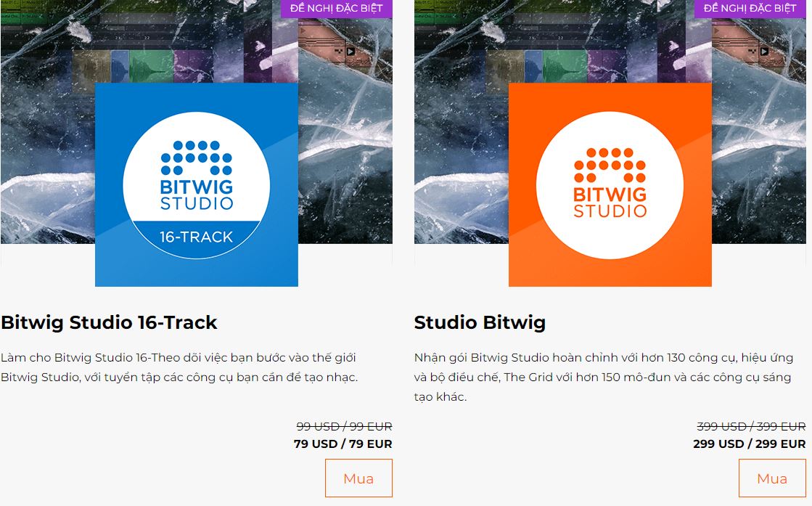812x506 pixels.
Task: Click the right purple ĐỀ NGHỊ ĐẶC BIỆT badge
Action: point(750,8)
